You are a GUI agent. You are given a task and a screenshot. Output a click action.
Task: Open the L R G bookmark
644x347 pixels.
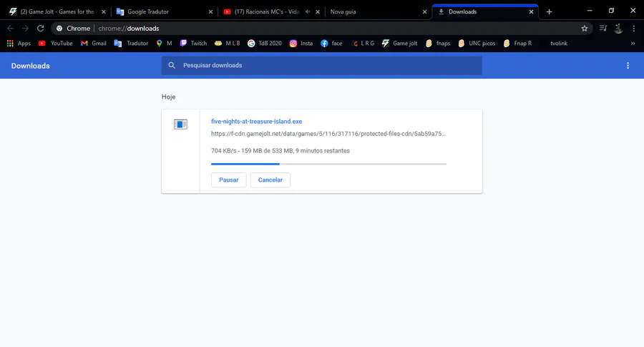click(363, 43)
